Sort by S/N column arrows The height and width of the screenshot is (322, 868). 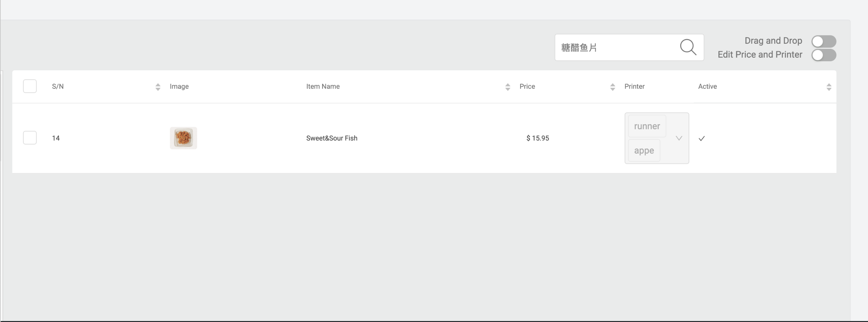click(158, 87)
